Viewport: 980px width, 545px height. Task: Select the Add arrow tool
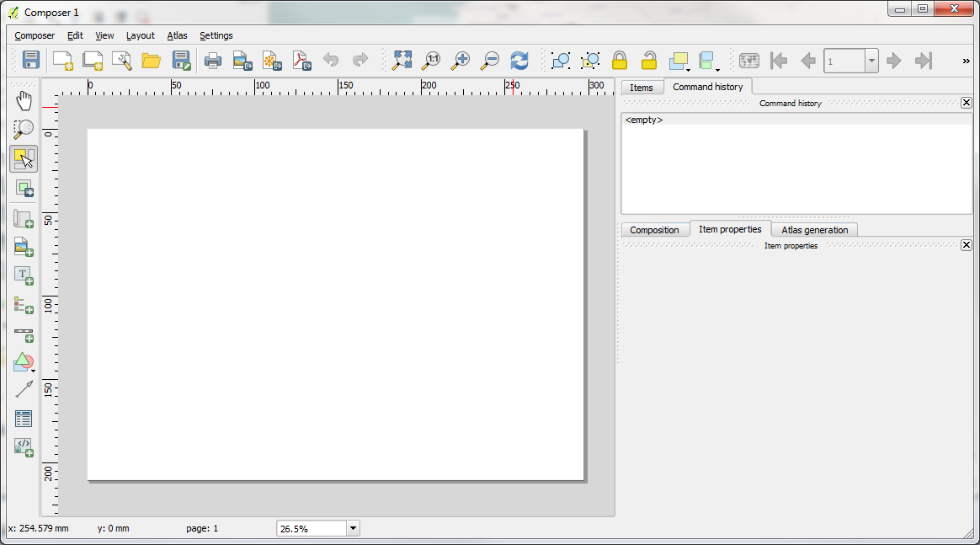pyautogui.click(x=24, y=389)
